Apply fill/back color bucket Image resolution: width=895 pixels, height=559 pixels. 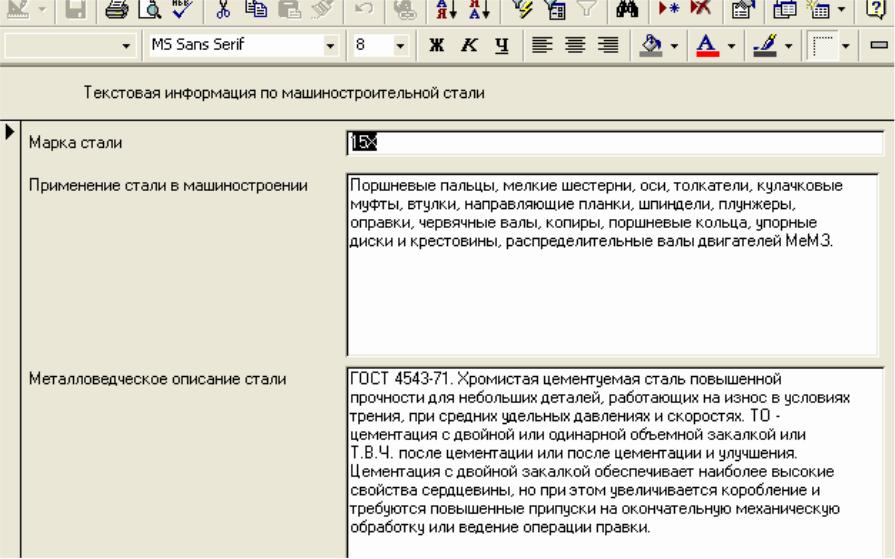pyautogui.click(x=651, y=45)
